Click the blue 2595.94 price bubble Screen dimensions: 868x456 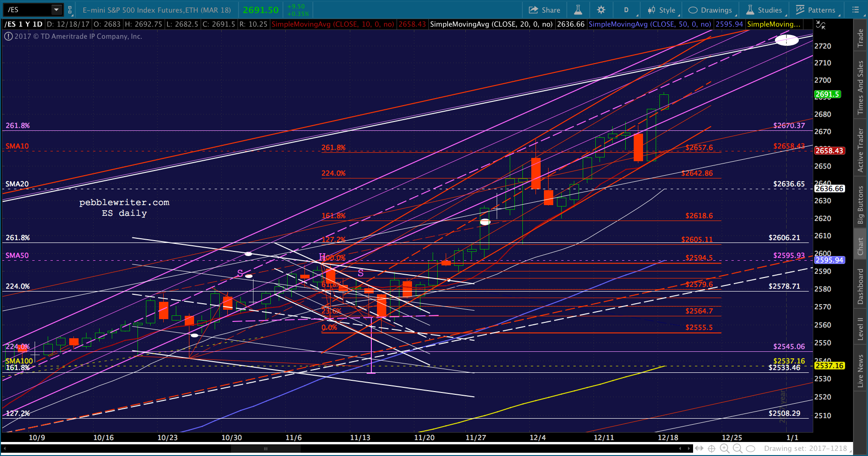(830, 260)
